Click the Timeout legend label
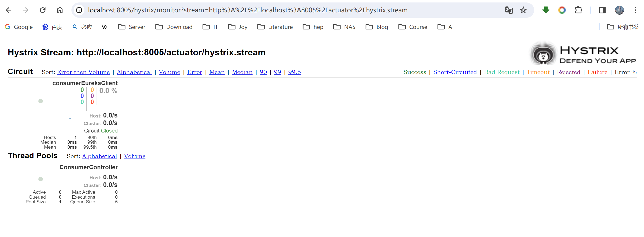The image size is (644, 237). click(538, 72)
